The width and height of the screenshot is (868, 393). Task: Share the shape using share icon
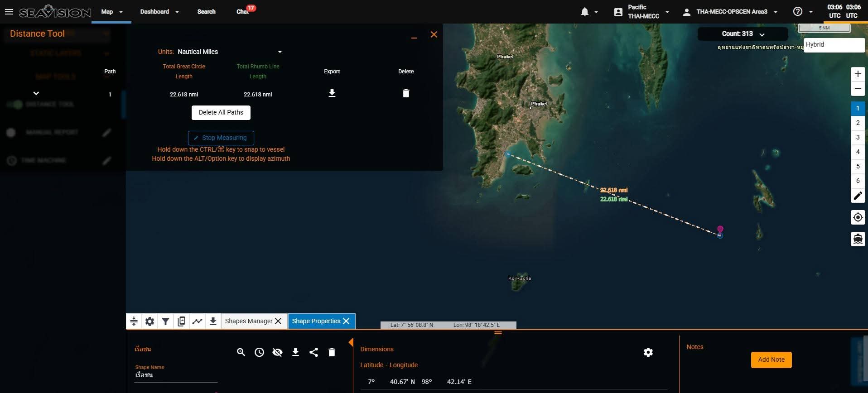click(x=313, y=352)
